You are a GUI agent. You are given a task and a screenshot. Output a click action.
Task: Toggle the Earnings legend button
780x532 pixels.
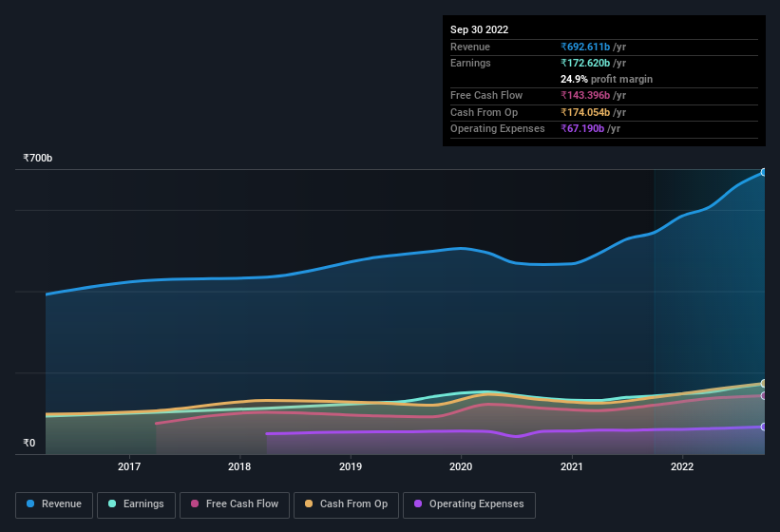tap(136, 504)
